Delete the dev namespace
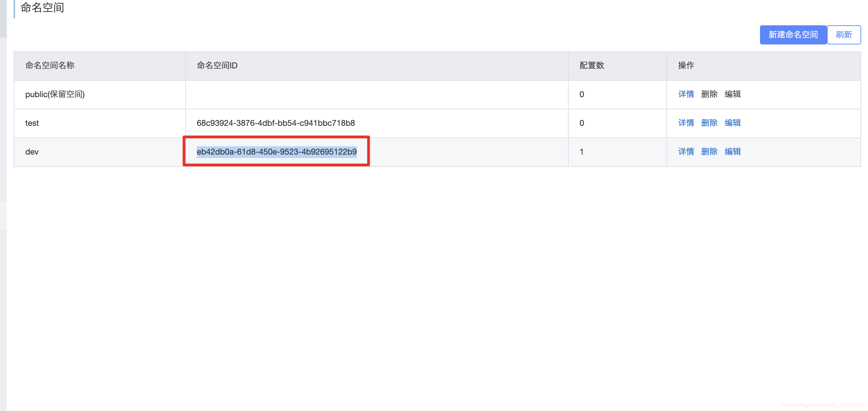Image resolution: width=868 pixels, height=411 pixels. pyautogui.click(x=709, y=152)
